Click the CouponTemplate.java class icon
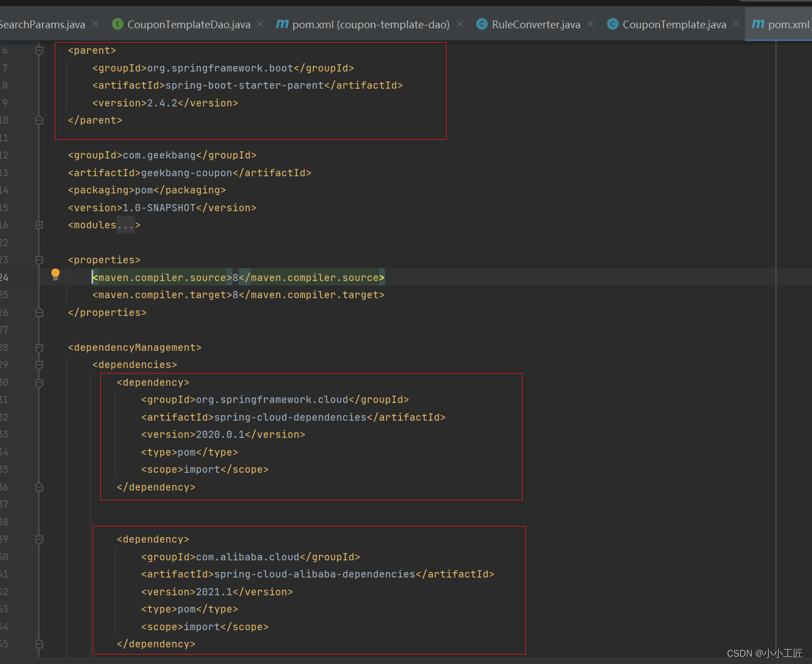The height and width of the screenshot is (664, 812). pyautogui.click(x=613, y=24)
